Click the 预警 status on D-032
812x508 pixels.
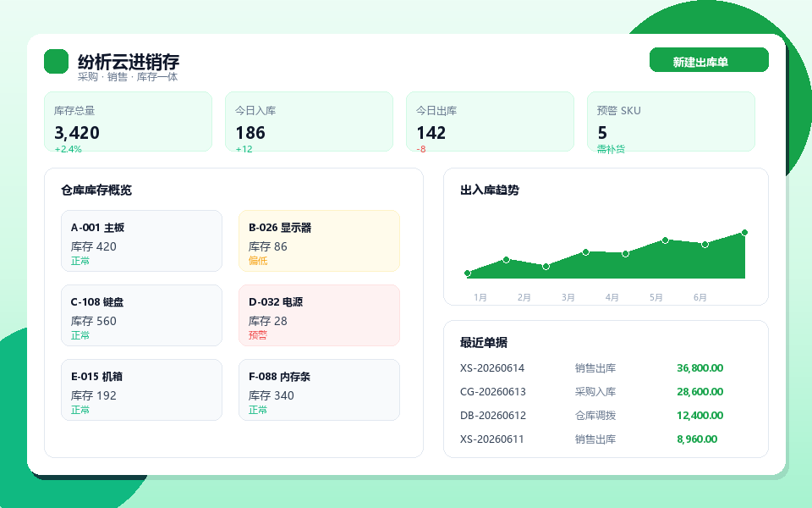tap(258, 335)
